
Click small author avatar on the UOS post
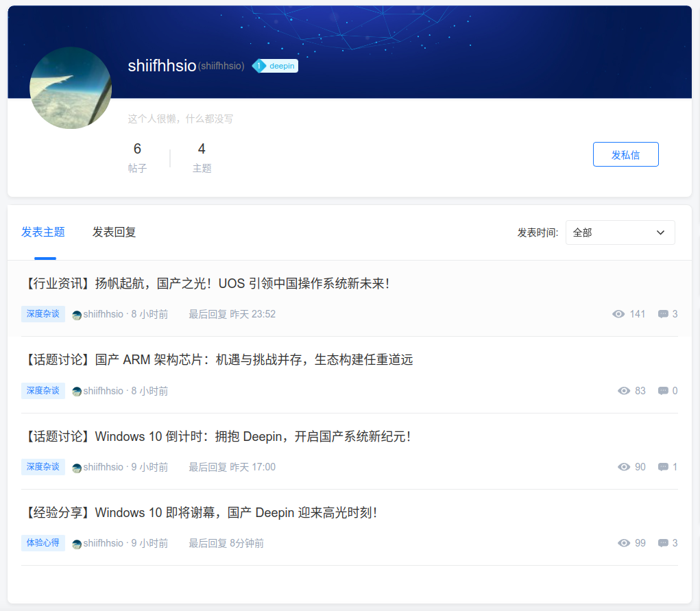[x=77, y=315]
